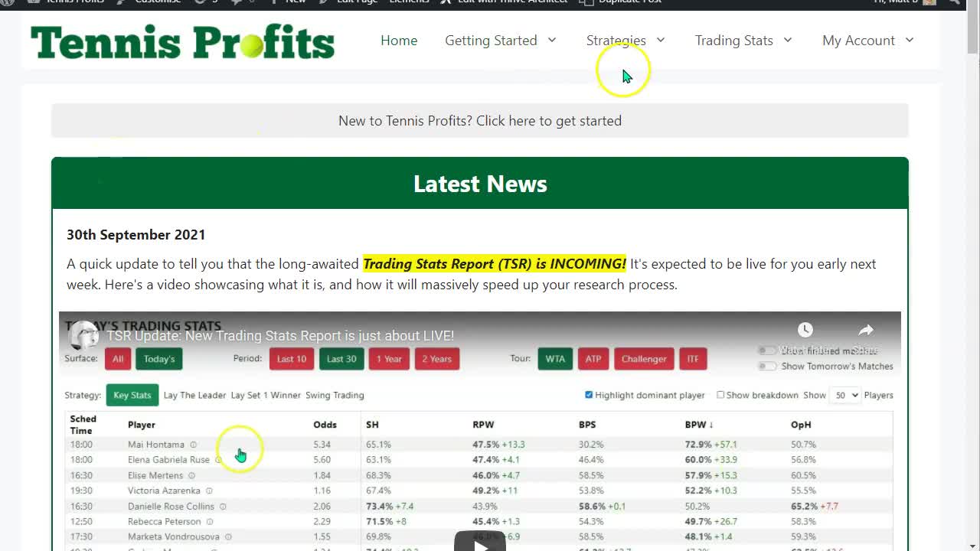Image resolution: width=980 pixels, height=551 pixels.
Task: Click the info icon next to Mai Hontama
Action: coord(193,445)
